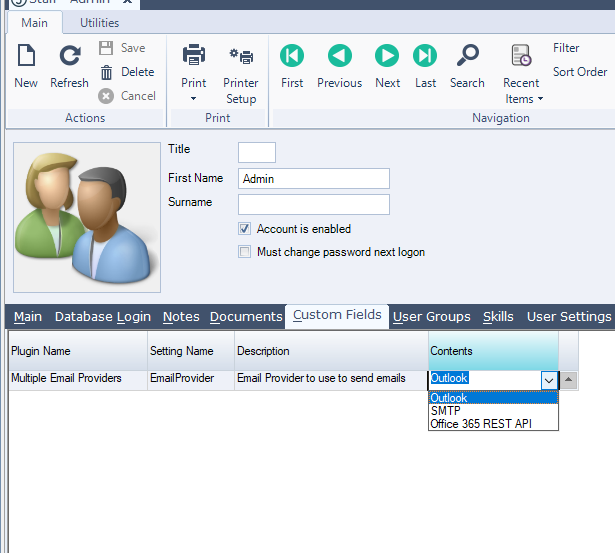Toggle Account is enabled checkbox
Screen dimensions: 615x553
(244, 229)
